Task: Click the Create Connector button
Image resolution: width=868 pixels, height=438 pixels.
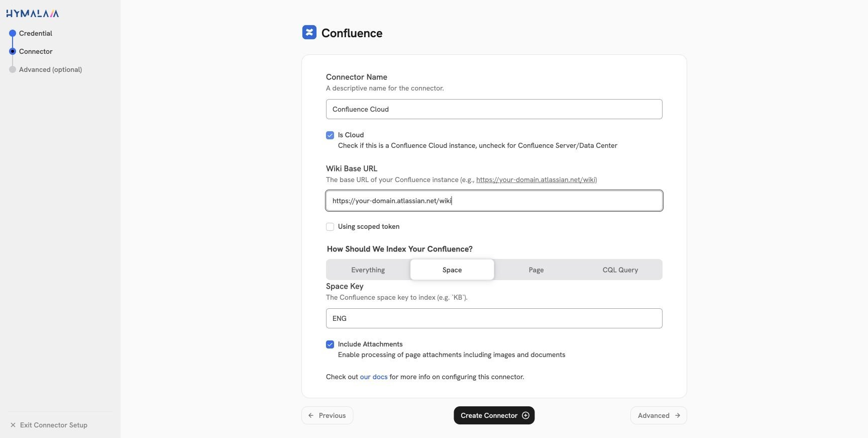Action: pos(494,415)
